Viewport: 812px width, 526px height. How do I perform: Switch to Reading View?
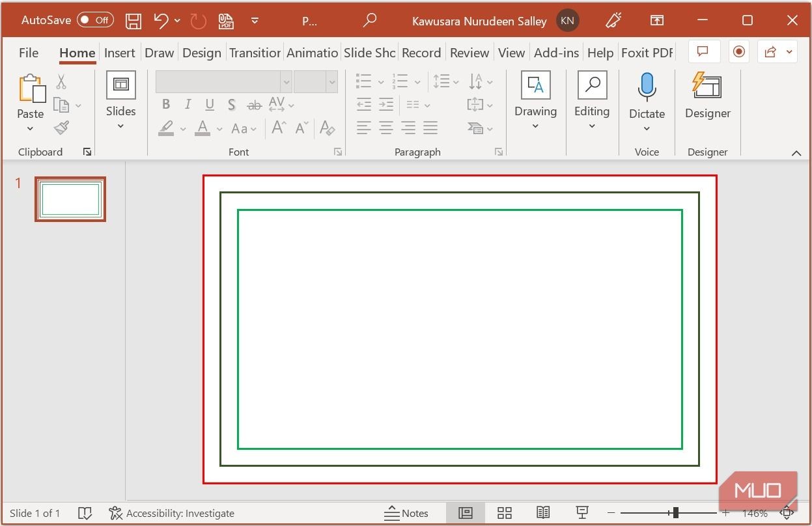click(543, 513)
